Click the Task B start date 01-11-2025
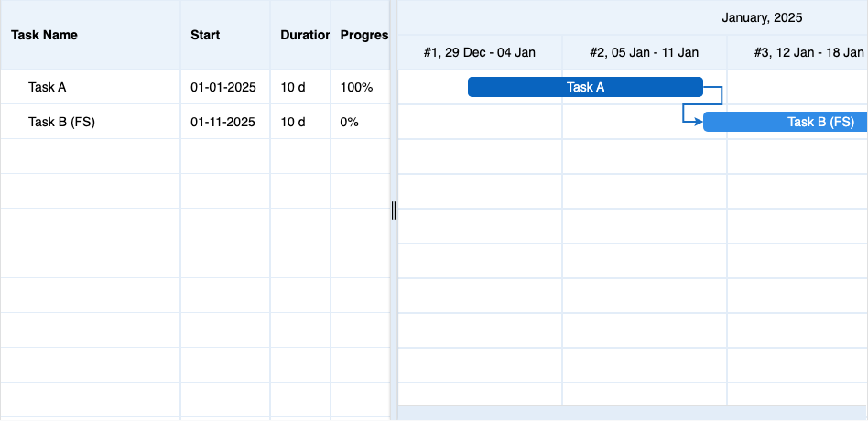 [x=223, y=122]
